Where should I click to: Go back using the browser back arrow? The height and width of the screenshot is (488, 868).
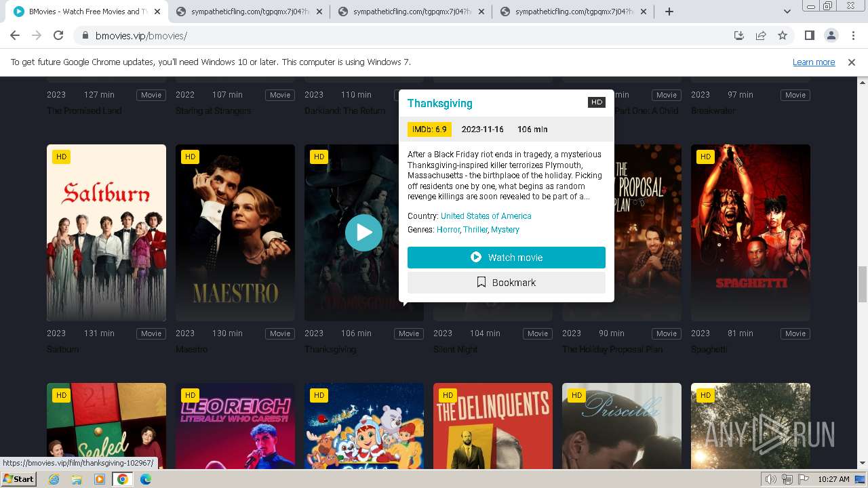coord(15,36)
